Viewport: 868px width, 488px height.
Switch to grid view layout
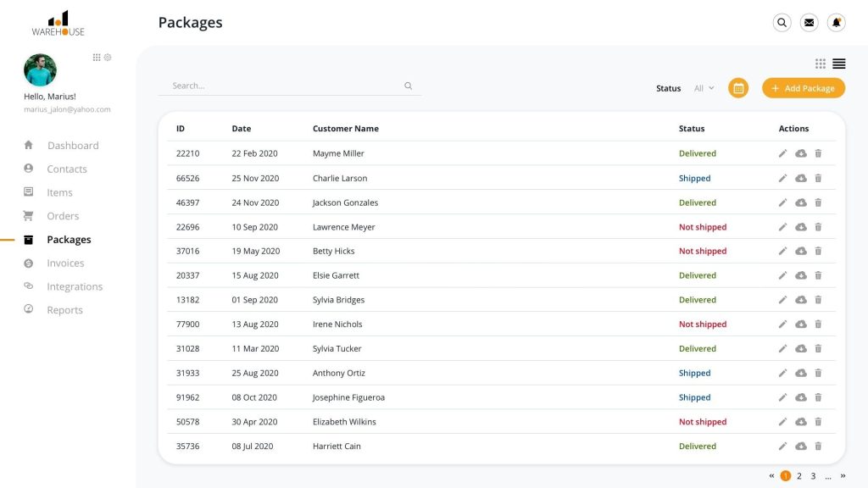pos(821,64)
